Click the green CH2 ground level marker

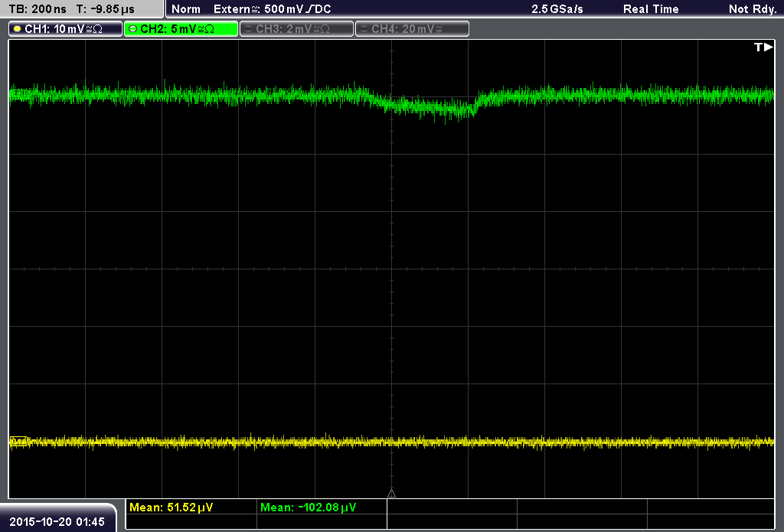[x=19, y=94]
